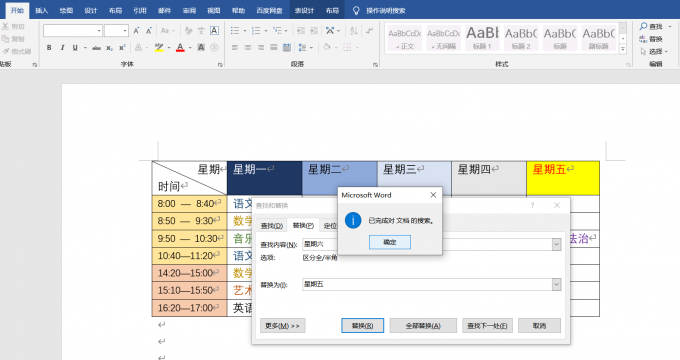Click inside the Replace with text field
The width and height of the screenshot is (680, 360).
tap(427, 285)
